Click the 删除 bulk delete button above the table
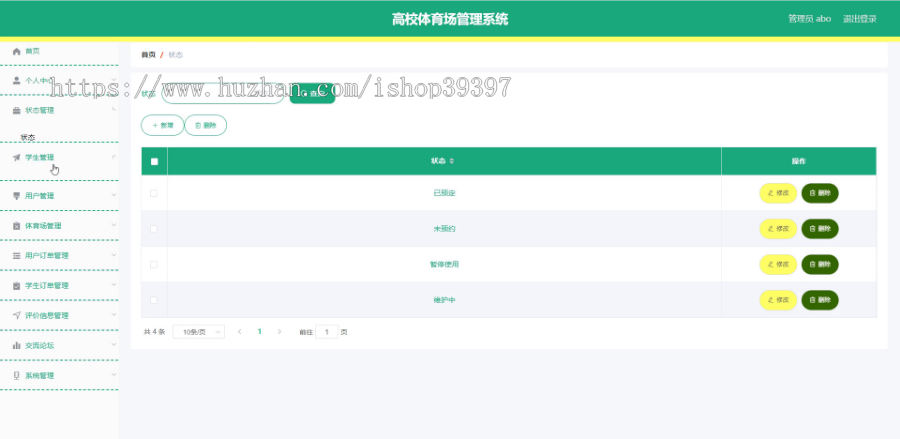The width and height of the screenshot is (900, 439). coord(205,125)
